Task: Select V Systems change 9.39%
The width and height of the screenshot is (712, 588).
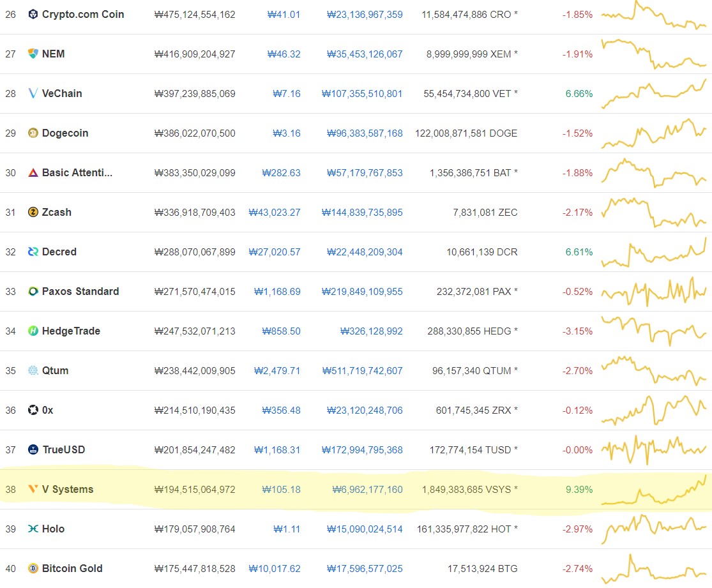Action: [x=579, y=490]
